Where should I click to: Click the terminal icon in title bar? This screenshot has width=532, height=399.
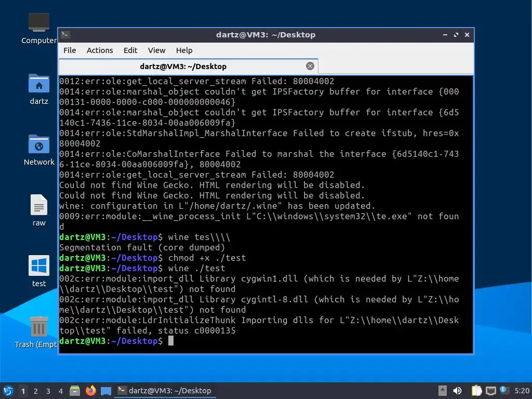point(65,35)
